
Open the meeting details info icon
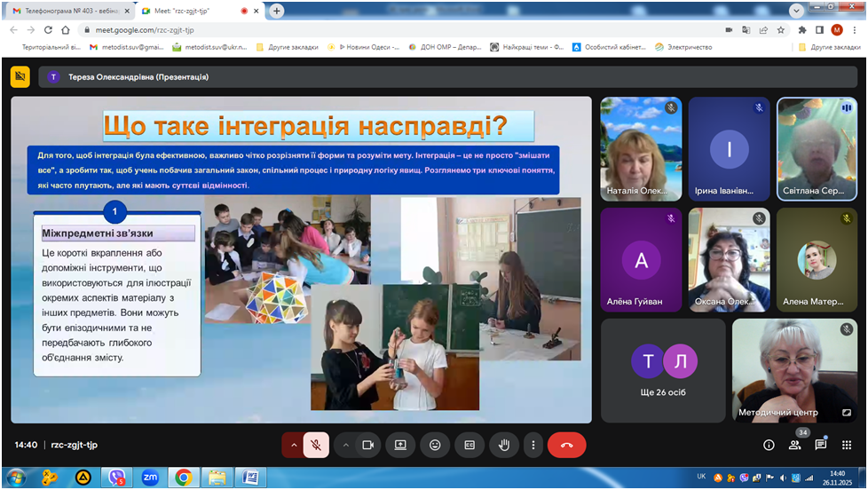(x=769, y=445)
